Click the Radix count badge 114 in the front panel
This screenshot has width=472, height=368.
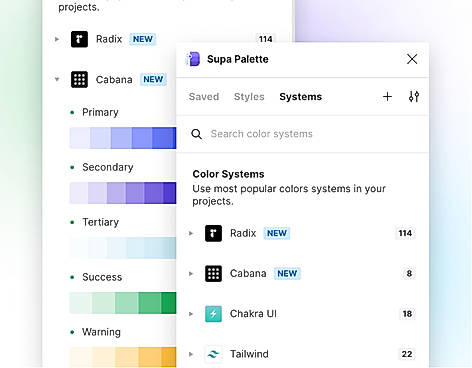(x=405, y=233)
